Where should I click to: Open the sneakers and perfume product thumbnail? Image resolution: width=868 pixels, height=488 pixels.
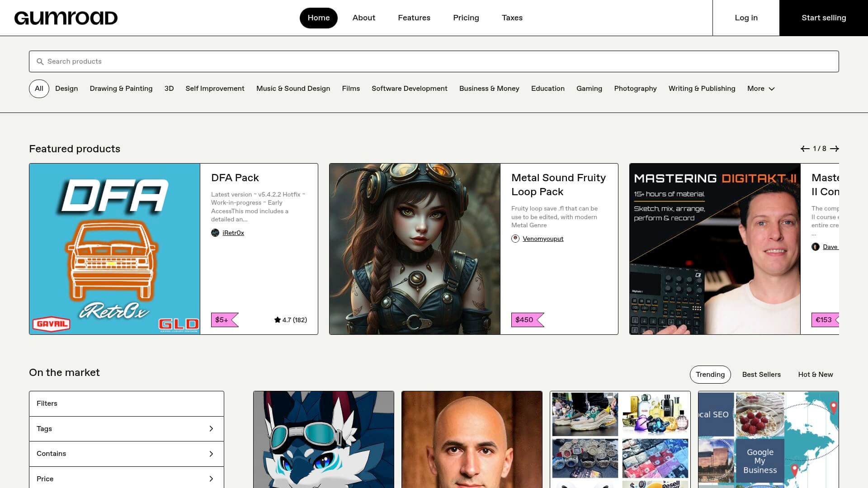click(x=620, y=440)
